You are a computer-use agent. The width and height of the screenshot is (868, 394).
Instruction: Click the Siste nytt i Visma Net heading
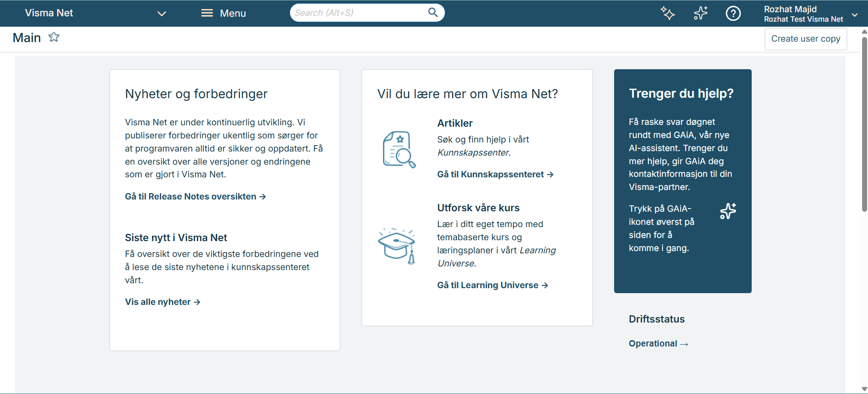click(176, 238)
